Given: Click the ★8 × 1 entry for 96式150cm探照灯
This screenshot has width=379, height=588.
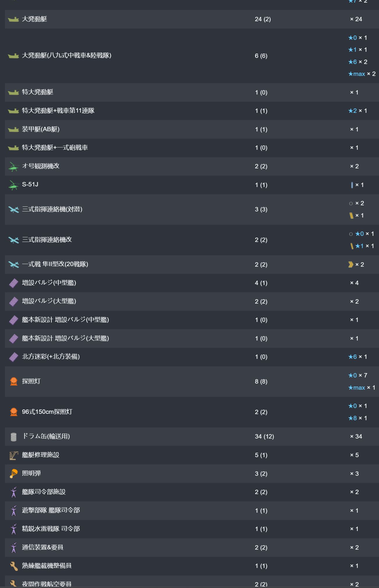Looking at the screenshot, I should 357,418.
